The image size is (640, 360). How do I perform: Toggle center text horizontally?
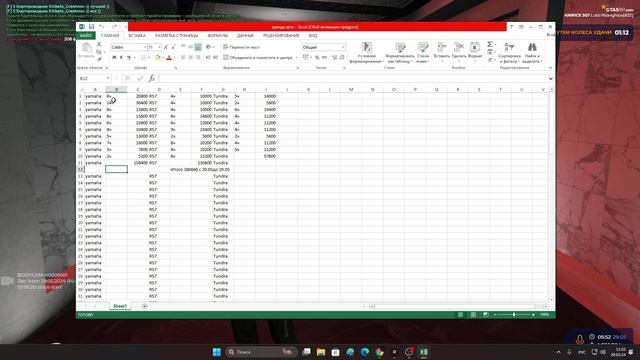[x=191, y=58]
